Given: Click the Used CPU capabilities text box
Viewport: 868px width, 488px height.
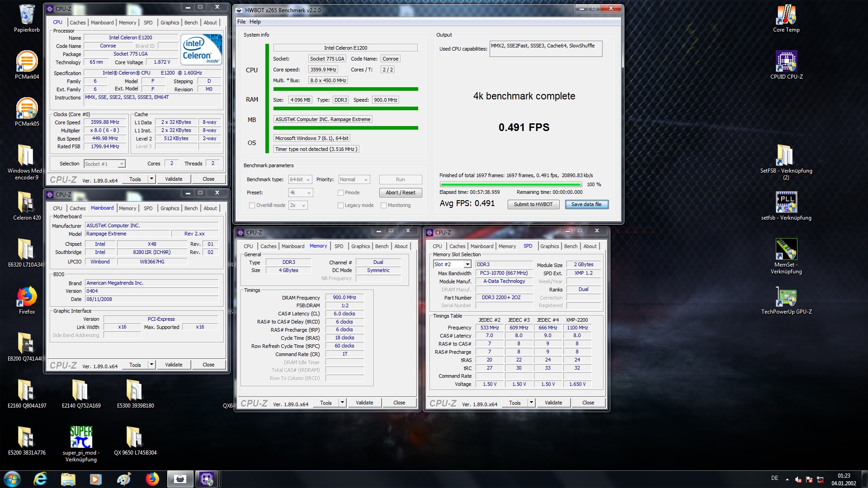Looking at the screenshot, I should [546, 49].
